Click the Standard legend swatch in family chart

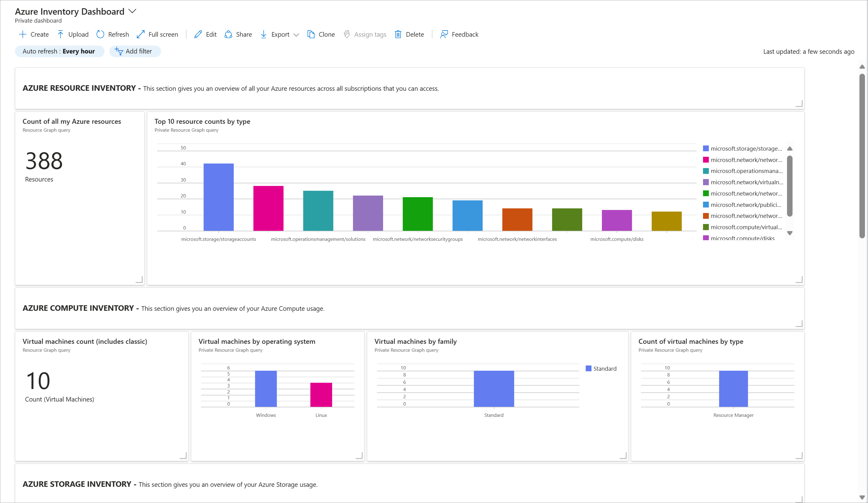pyautogui.click(x=588, y=369)
